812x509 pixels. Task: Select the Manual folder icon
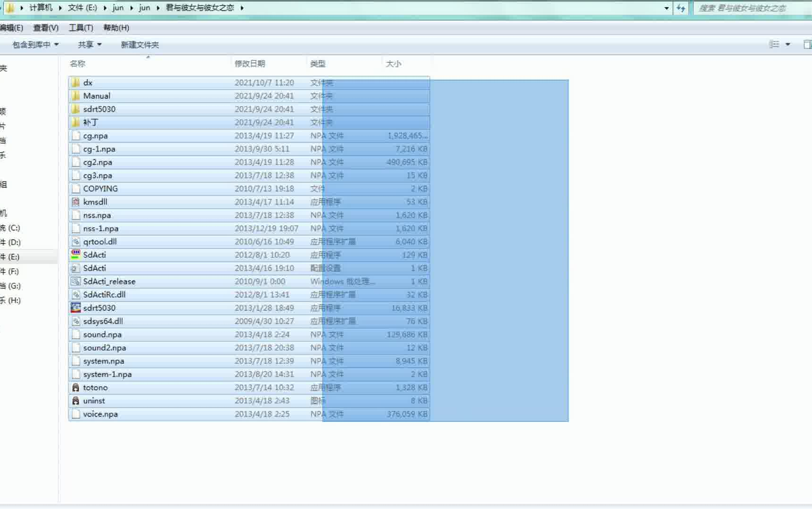(75, 96)
